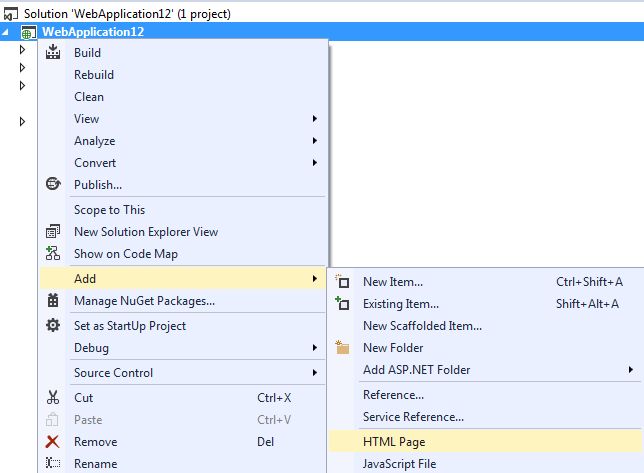
Task: Open Add ASP.NET Folder entry
Action: coord(485,370)
